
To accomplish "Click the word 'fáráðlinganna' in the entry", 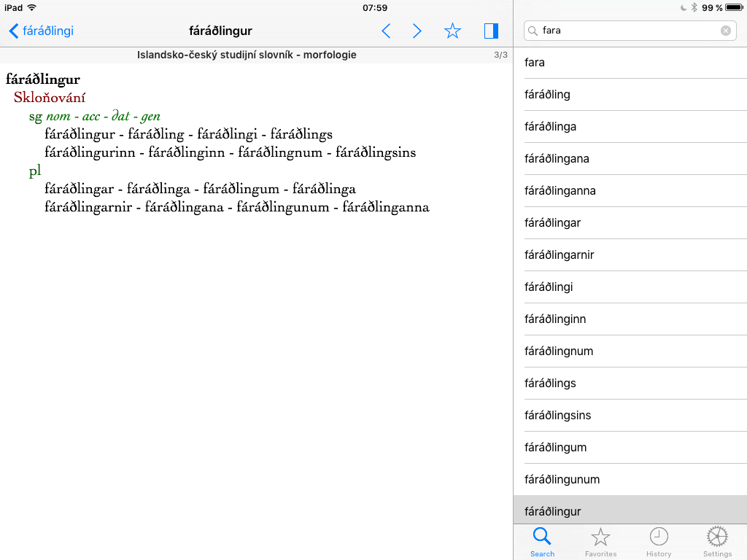I will (386, 207).
